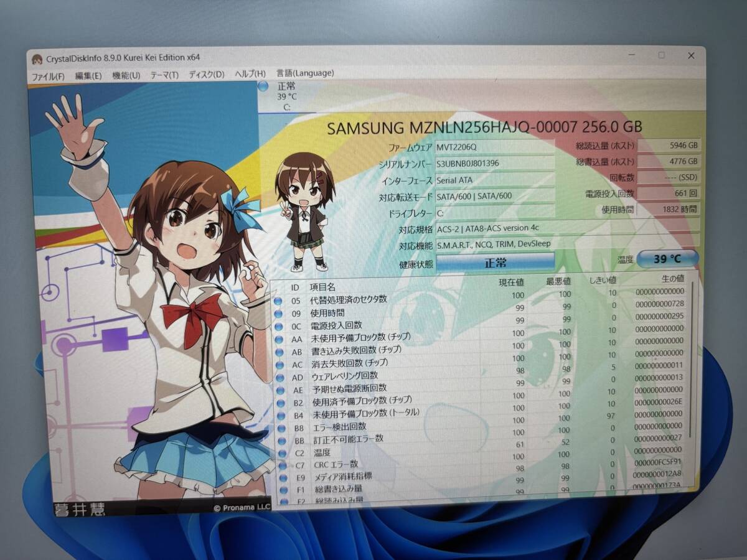747x560 pixels.
Task: Click the status dot for AC 消去失敗回数
Action: pos(280,365)
